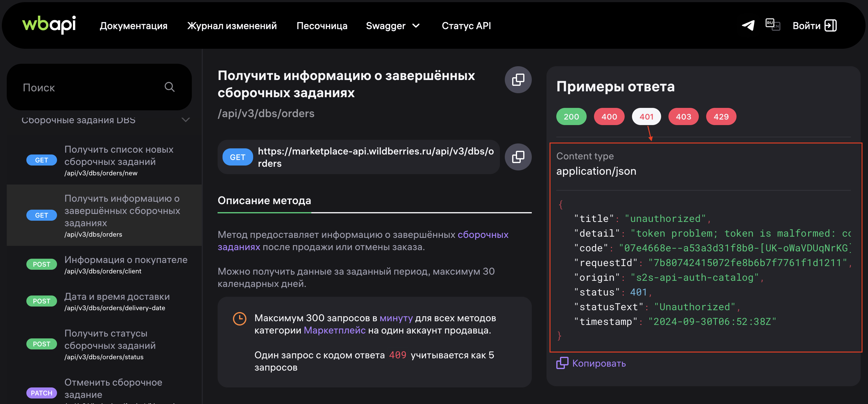Select Получить информацию о завершённых сборочных заданиях in sidebar
The image size is (868, 404).
pyautogui.click(x=105, y=215)
